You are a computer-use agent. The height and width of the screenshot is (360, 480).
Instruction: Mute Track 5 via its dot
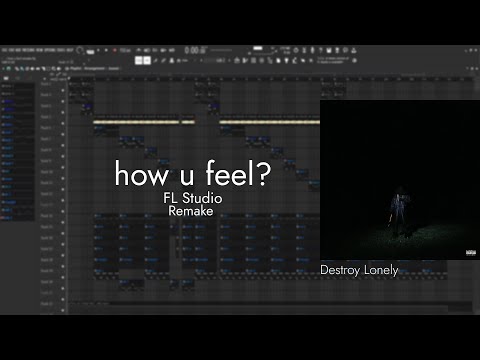point(63,134)
